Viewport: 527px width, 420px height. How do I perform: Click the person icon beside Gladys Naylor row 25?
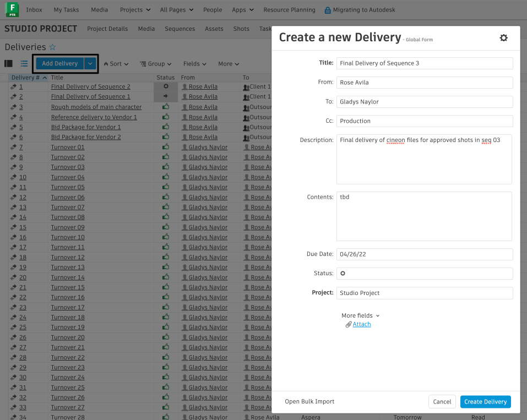pyautogui.click(x=184, y=328)
